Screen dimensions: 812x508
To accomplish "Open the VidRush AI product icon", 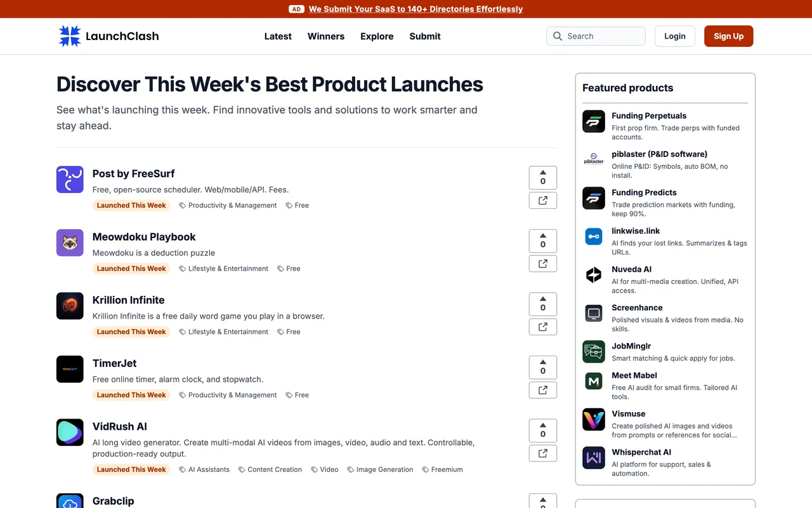I will 70,432.
